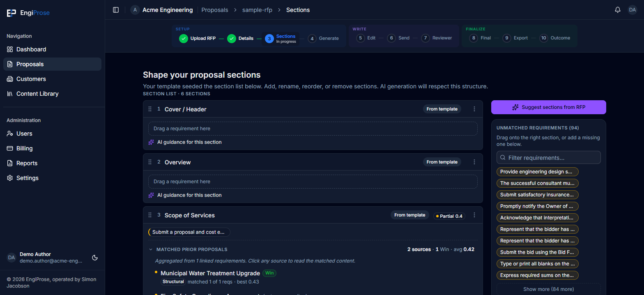Click the 'Submit a proposal and cost e...' chip
This screenshot has width=644, height=295.
(x=189, y=232)
